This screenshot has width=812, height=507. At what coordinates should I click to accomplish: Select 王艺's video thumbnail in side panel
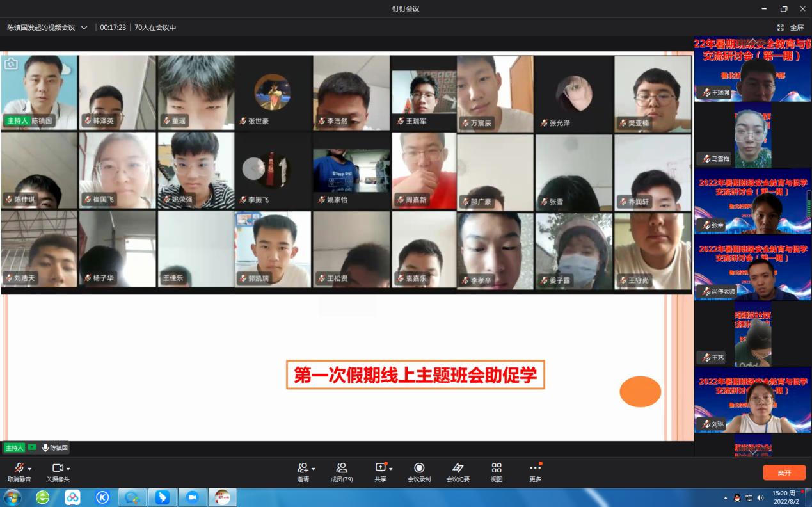(x=752, y=334)
